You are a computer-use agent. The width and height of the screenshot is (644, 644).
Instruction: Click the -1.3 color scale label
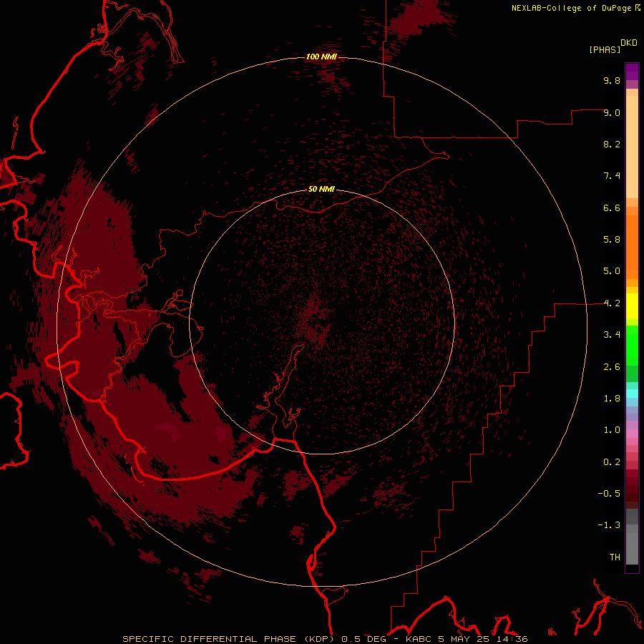point(609,525)
